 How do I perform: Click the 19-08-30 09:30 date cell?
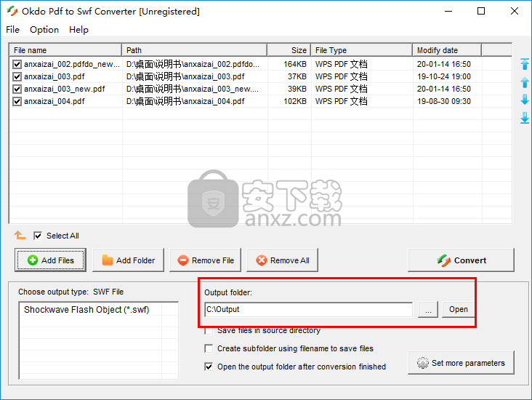coord(444,101)
